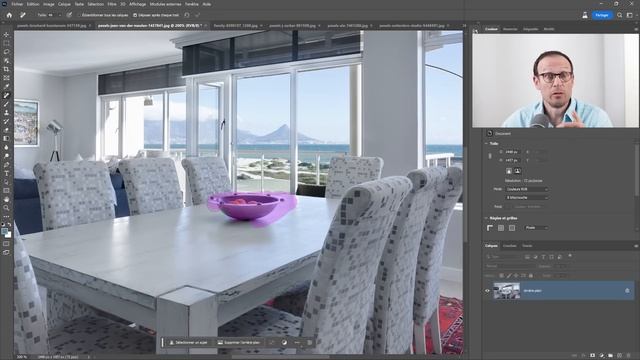Select the Dodge tool
The image size is (640, 360).
pos(6,156)
